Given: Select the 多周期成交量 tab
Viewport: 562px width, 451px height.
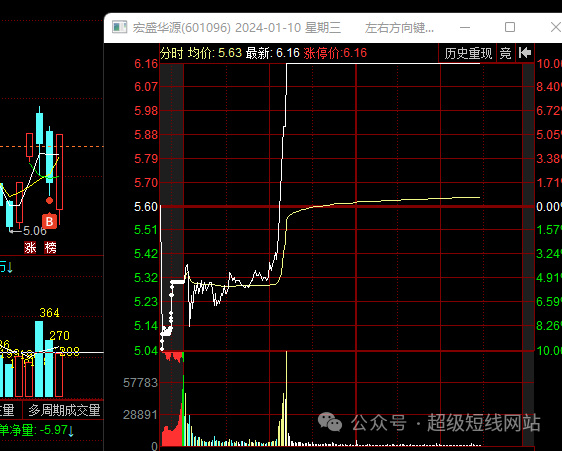Looking at the screenshot, I should click(64, 410).
